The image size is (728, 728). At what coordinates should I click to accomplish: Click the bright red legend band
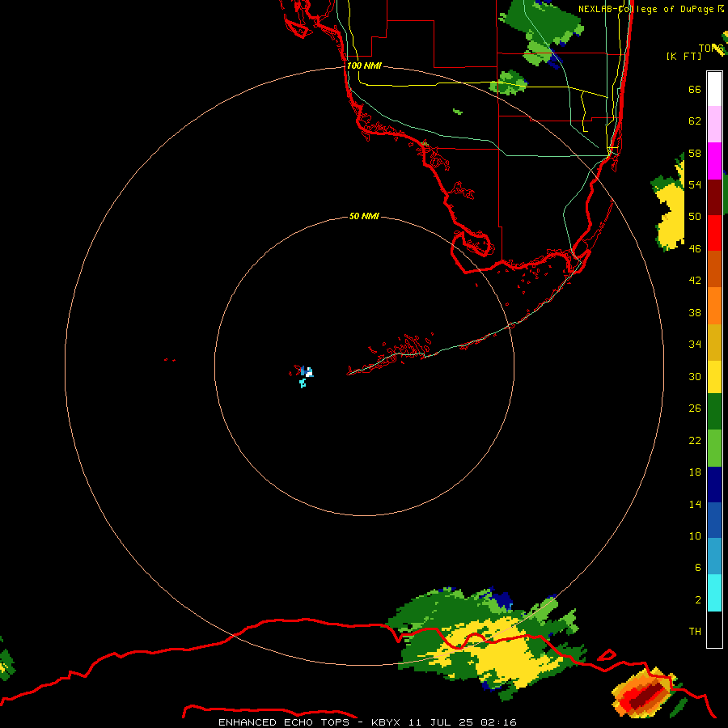coord(714,233)
